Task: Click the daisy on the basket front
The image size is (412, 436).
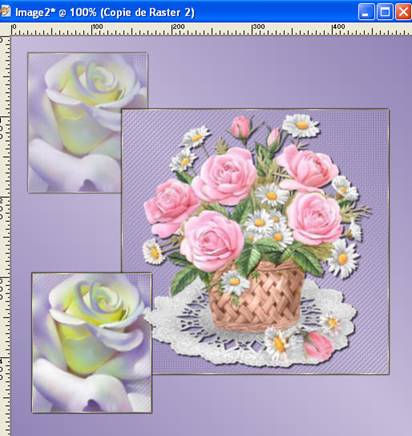Action: [x=234, y=282]
